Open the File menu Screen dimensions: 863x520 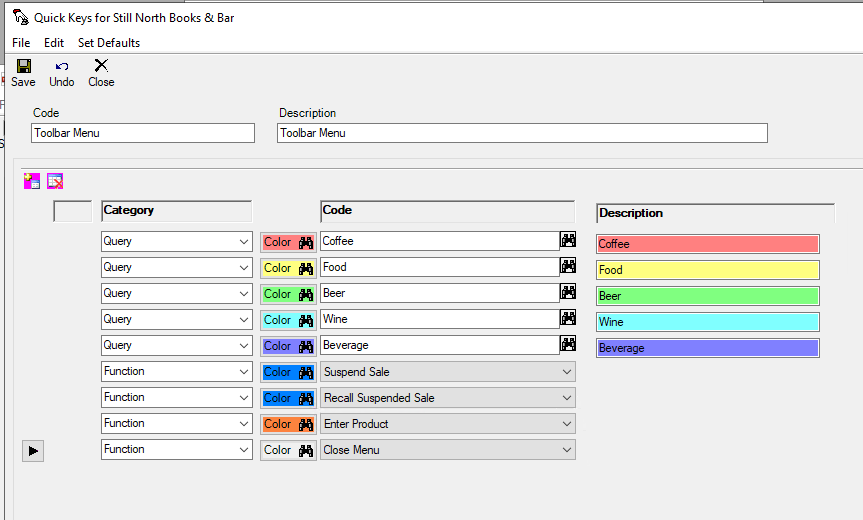point(21,43)
